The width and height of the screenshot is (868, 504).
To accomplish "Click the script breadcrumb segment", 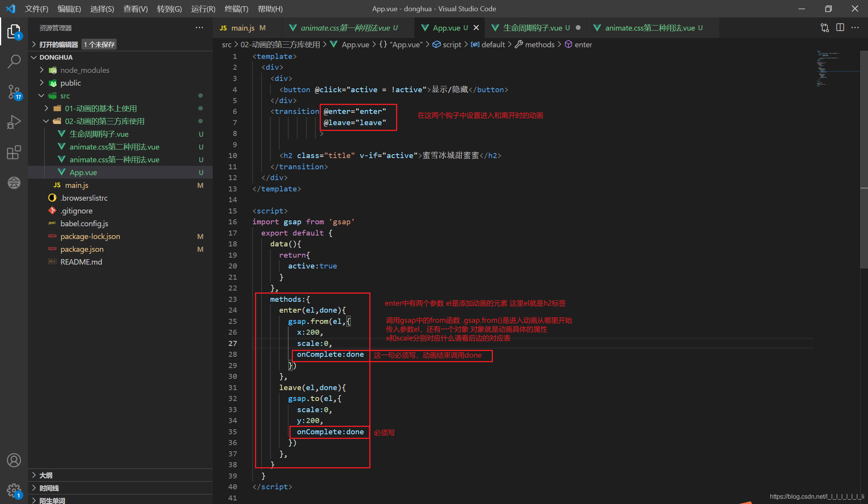I will 452,44.
